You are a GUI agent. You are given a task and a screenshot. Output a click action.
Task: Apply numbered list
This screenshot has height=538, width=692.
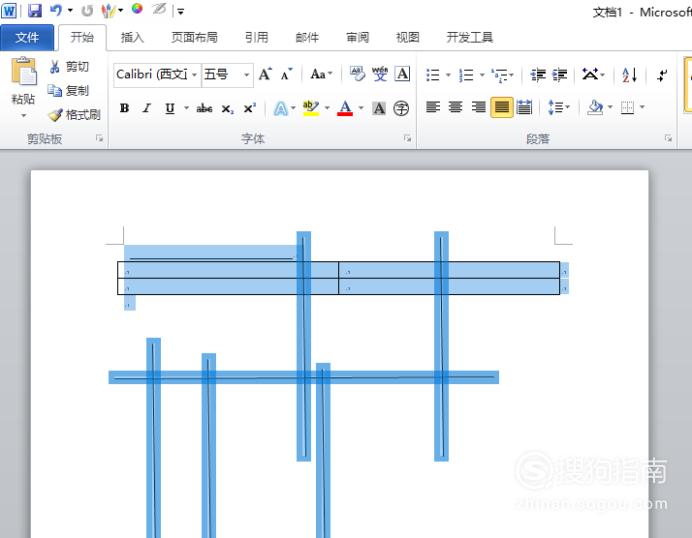click(x=466, y=75)
